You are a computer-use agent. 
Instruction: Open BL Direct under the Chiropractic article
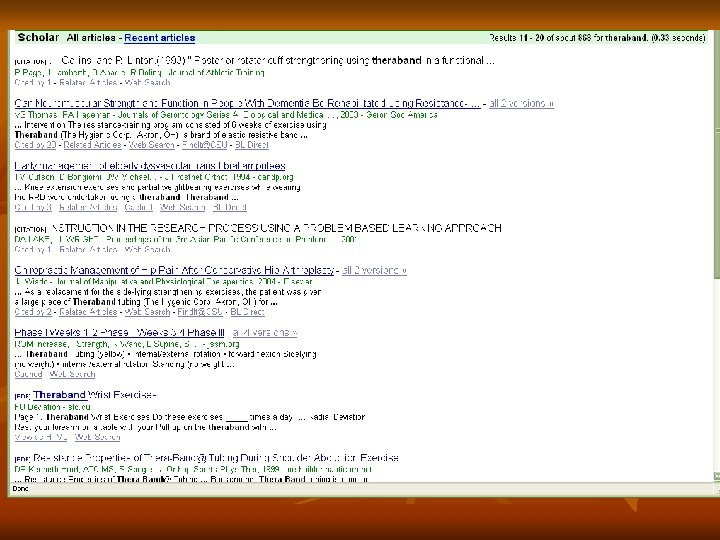[x=247, y=312]
